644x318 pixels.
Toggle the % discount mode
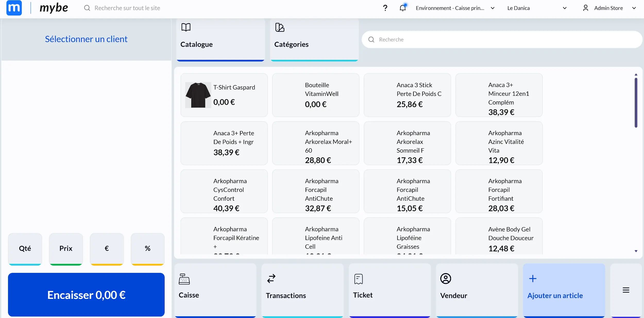pyautogui.click(x=148, y=248)
